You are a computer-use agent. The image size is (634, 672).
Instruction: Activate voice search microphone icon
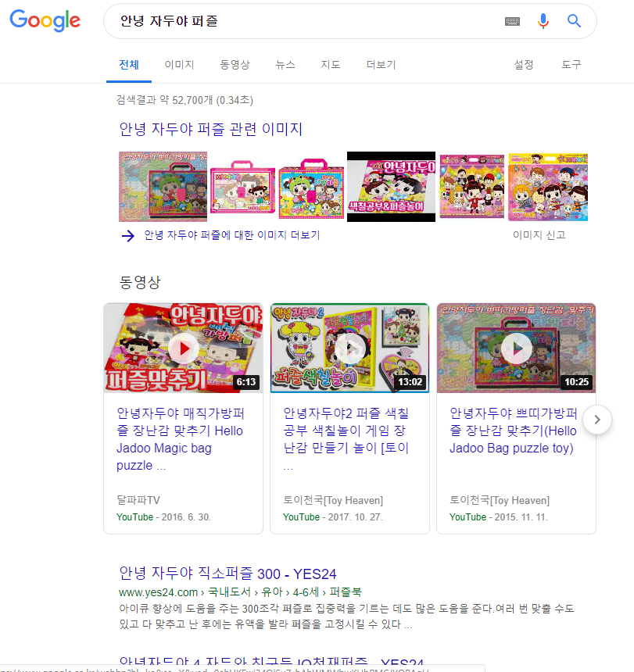(543, 21)
